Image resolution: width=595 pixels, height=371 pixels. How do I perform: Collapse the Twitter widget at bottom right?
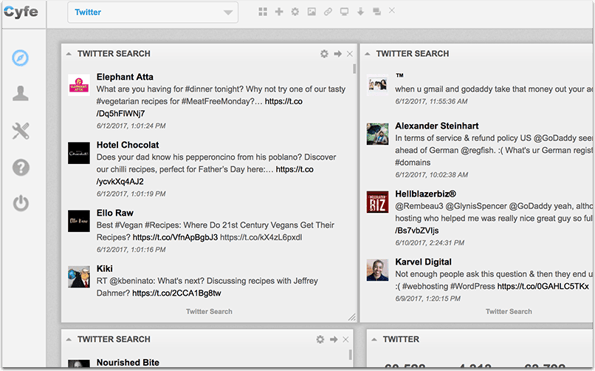coord(374,339)
